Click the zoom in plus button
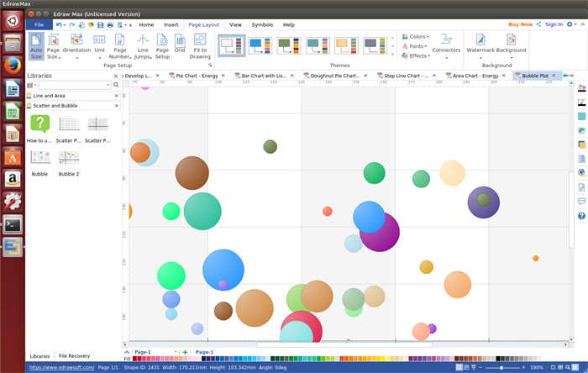 (x=523, y=368)
